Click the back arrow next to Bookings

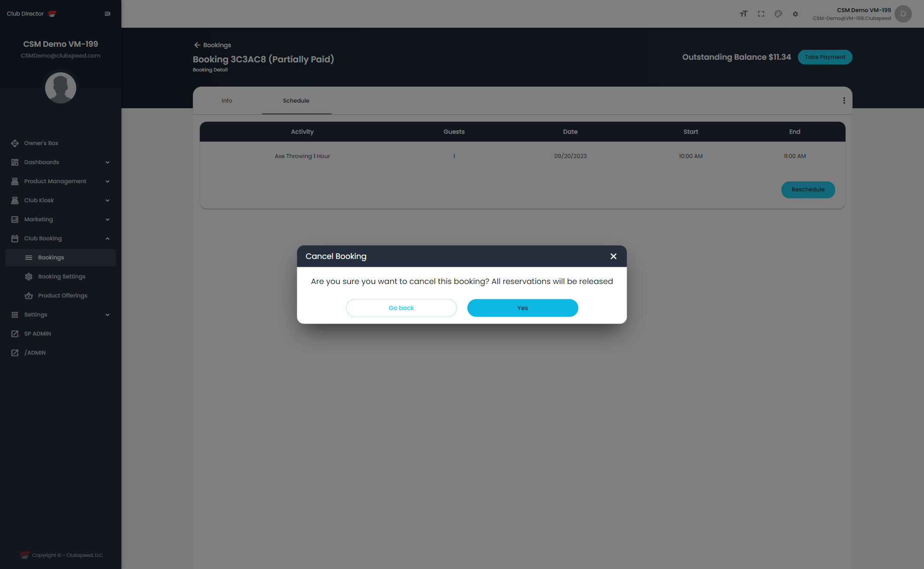coord(197,45)
